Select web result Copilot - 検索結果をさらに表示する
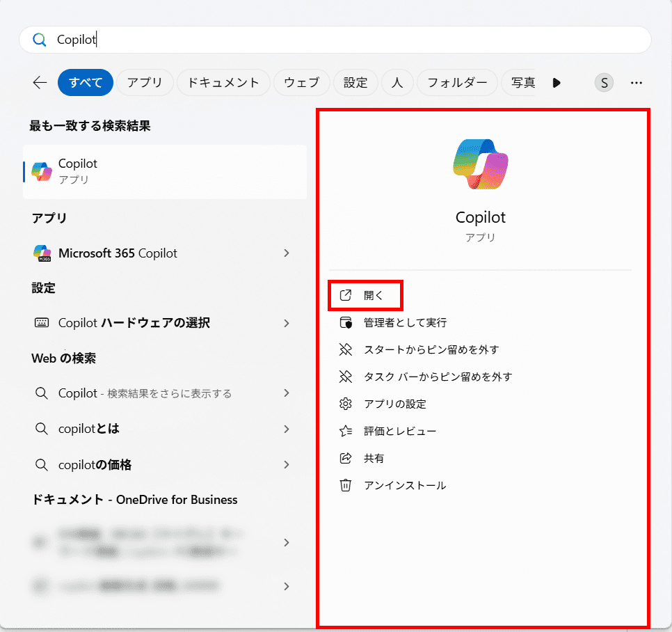 pos(165,393)
